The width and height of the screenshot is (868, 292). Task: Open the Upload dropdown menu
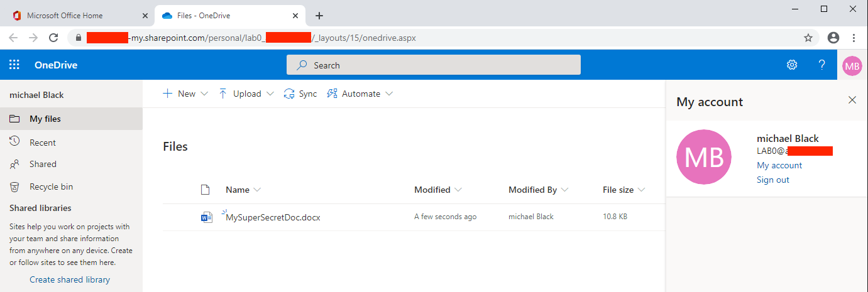246,94
